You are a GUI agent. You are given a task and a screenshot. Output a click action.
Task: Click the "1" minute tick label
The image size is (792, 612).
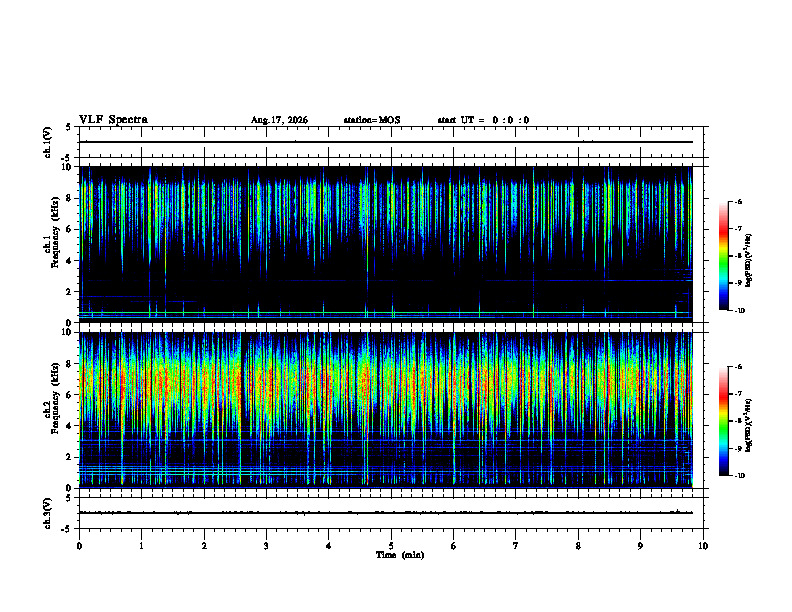(141, 546)
